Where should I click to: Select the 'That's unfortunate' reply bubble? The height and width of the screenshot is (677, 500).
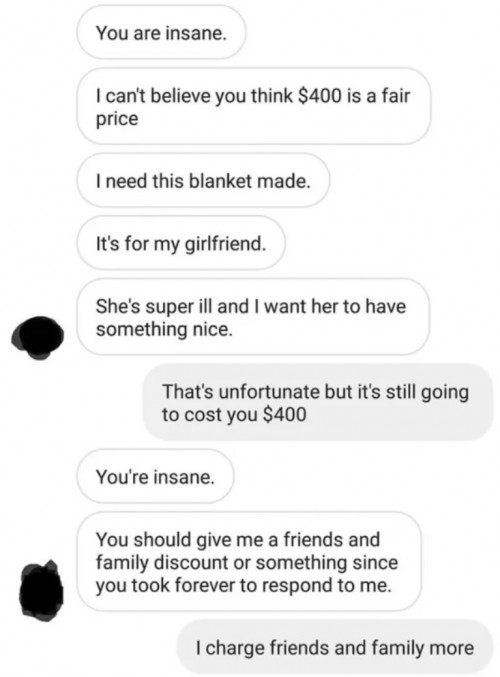coord(318,402)
